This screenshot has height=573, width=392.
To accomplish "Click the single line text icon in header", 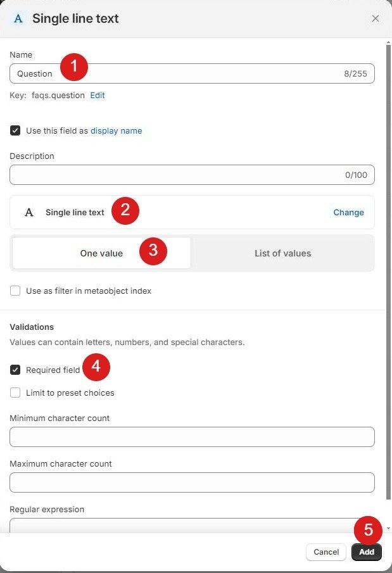I will pos(18,18).
